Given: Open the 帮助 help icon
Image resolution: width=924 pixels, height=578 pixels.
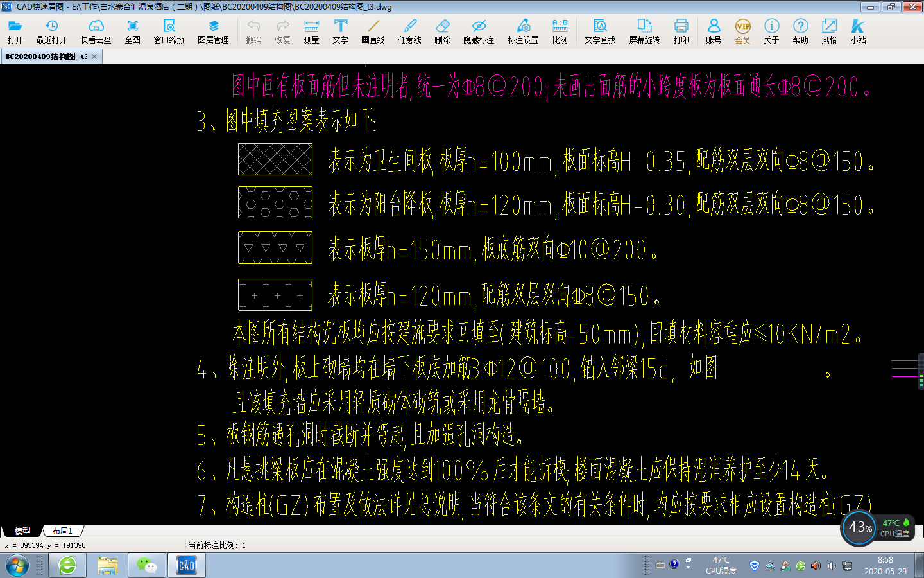Looking at the screenshot, I should (x=800, y=31).
